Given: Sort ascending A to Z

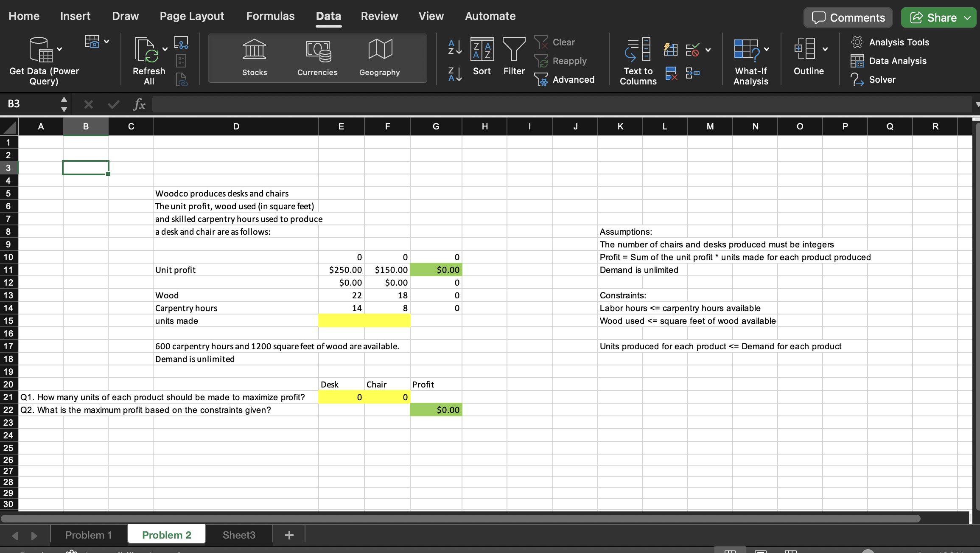Looking at the screenshot, I should [454, 48].
